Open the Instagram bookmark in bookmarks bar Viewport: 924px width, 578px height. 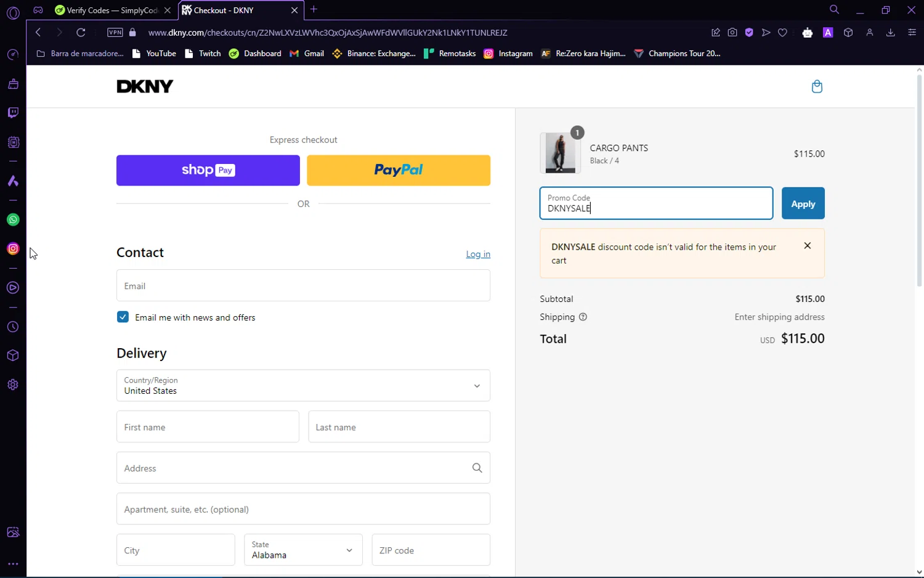[x=508, y=54]
